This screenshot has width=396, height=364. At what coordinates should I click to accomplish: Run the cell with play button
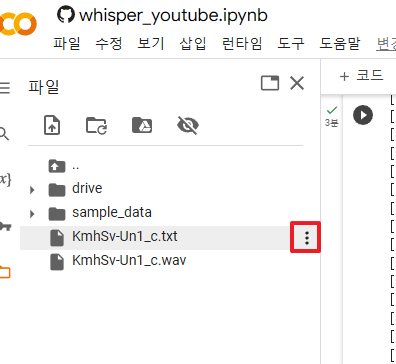point(363,115)
